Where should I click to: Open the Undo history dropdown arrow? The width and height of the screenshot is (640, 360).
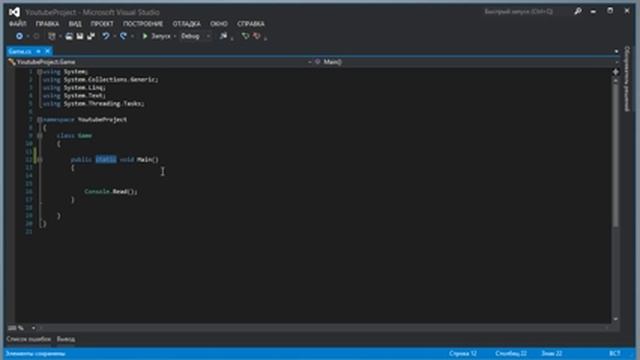(115, 36)
